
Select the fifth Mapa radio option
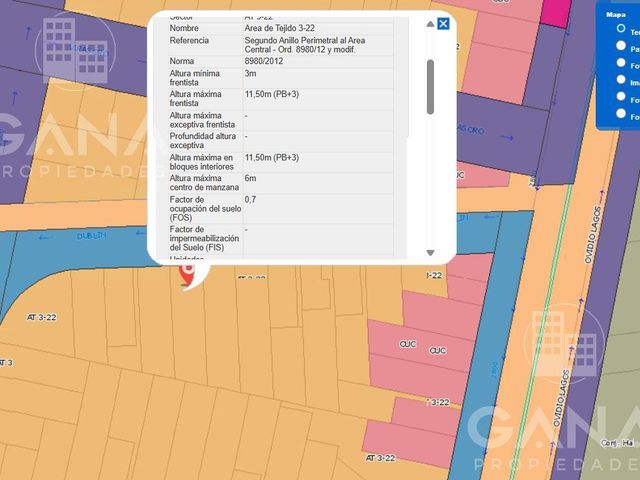click(621, 96)
